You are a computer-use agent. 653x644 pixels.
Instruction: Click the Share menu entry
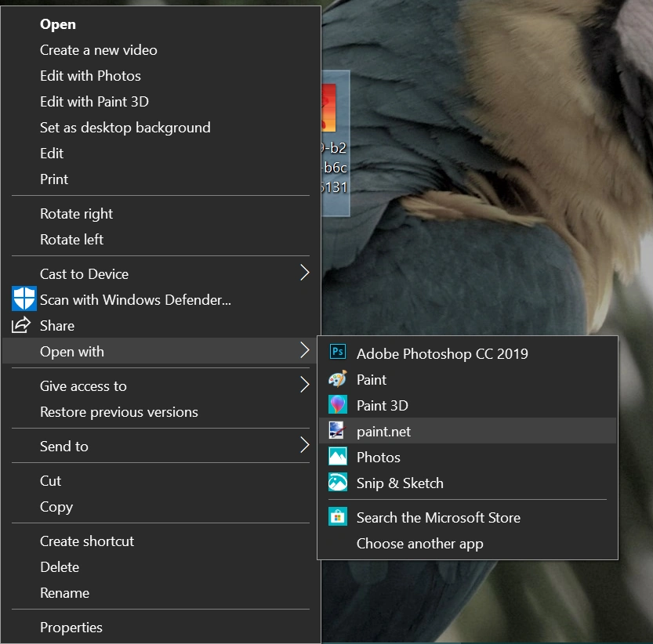(x=161, y=326)
